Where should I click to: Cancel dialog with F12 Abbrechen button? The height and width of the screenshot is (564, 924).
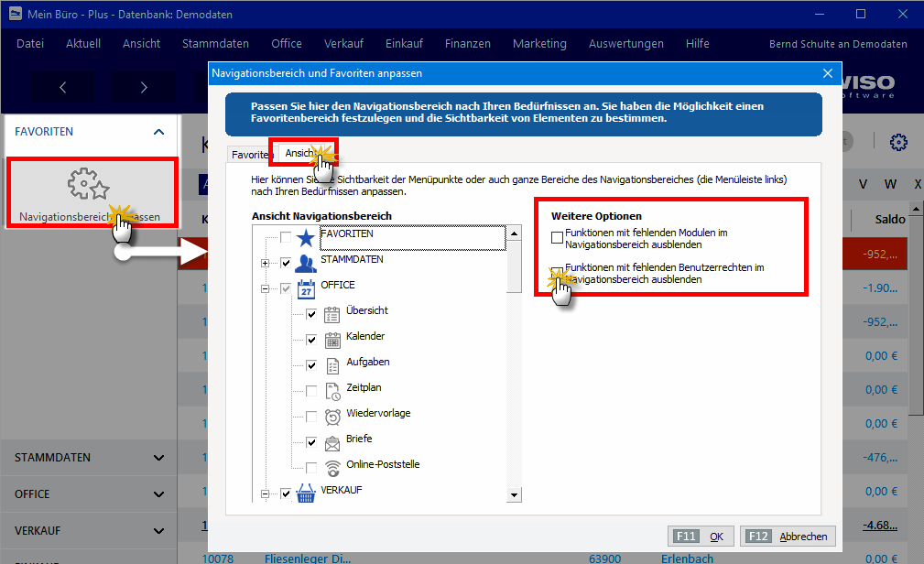pyautogui.click(x=788, y=537)
